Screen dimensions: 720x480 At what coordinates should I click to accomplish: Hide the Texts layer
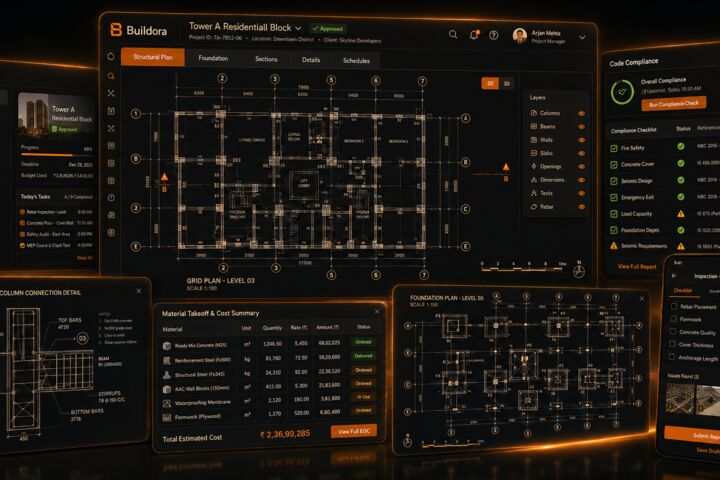click(581, 193)
